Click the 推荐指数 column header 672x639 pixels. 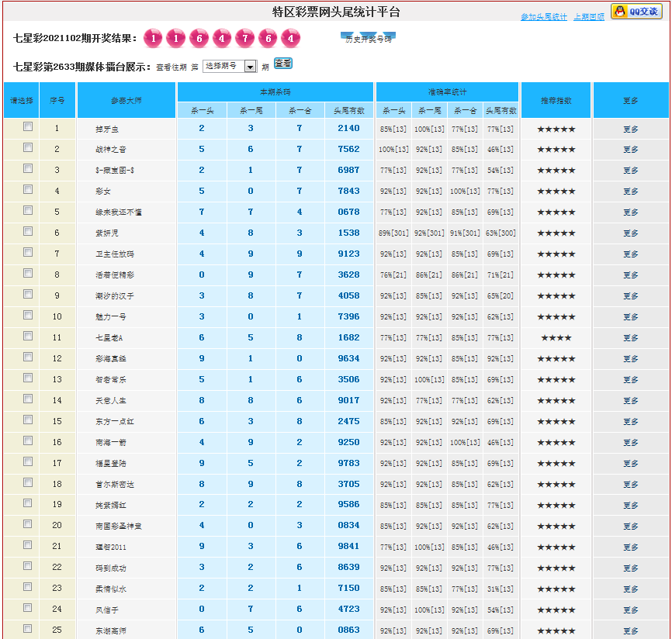[x=556, y=101]
